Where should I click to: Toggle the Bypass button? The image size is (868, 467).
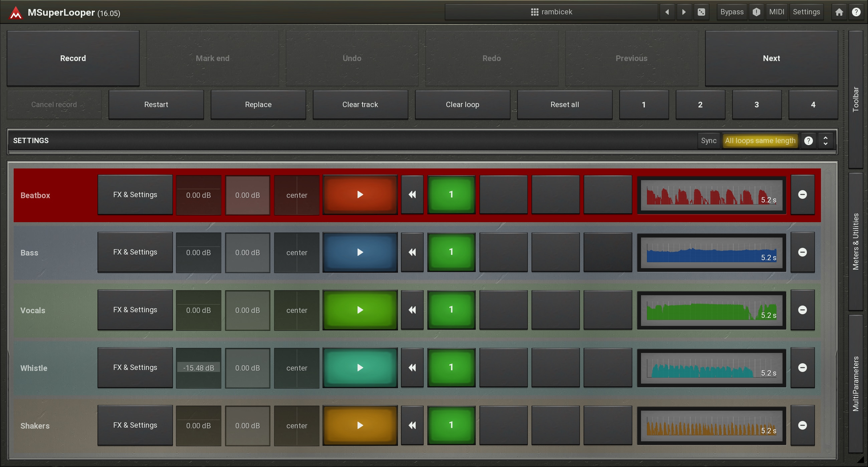[731, 12]
